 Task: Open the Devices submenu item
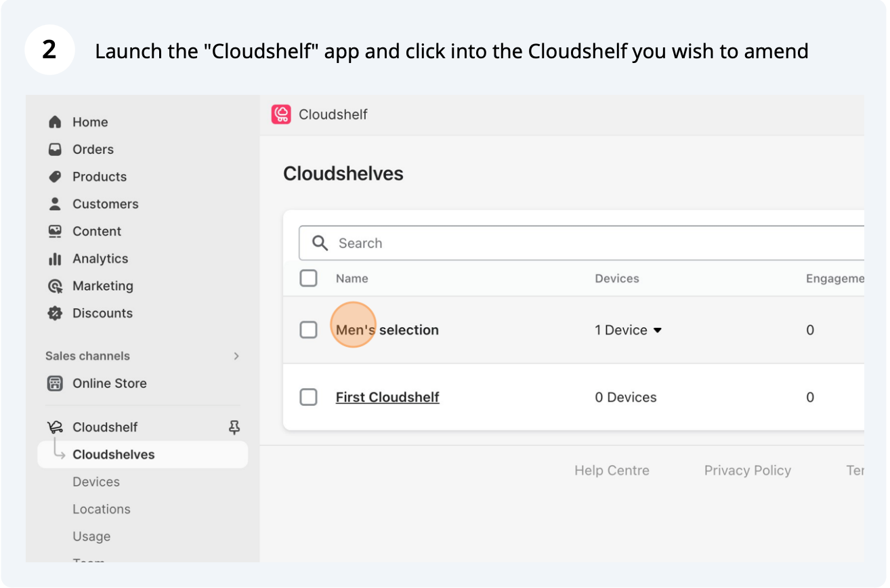point(96,482)
